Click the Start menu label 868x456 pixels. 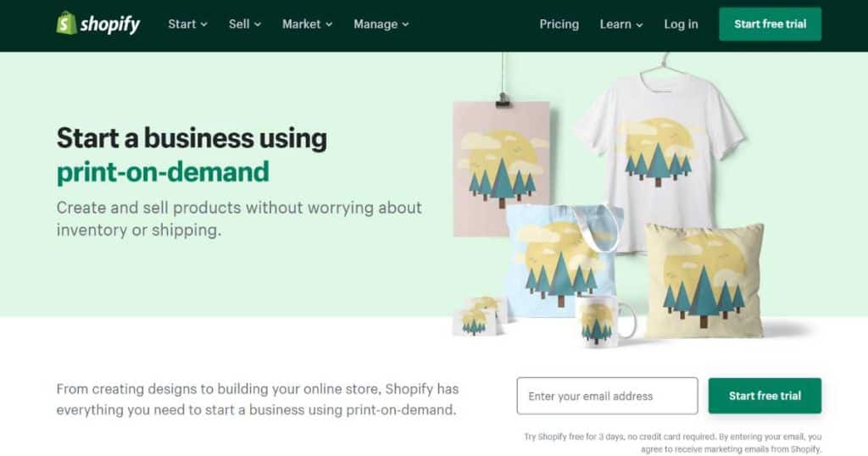coord(182,25)
